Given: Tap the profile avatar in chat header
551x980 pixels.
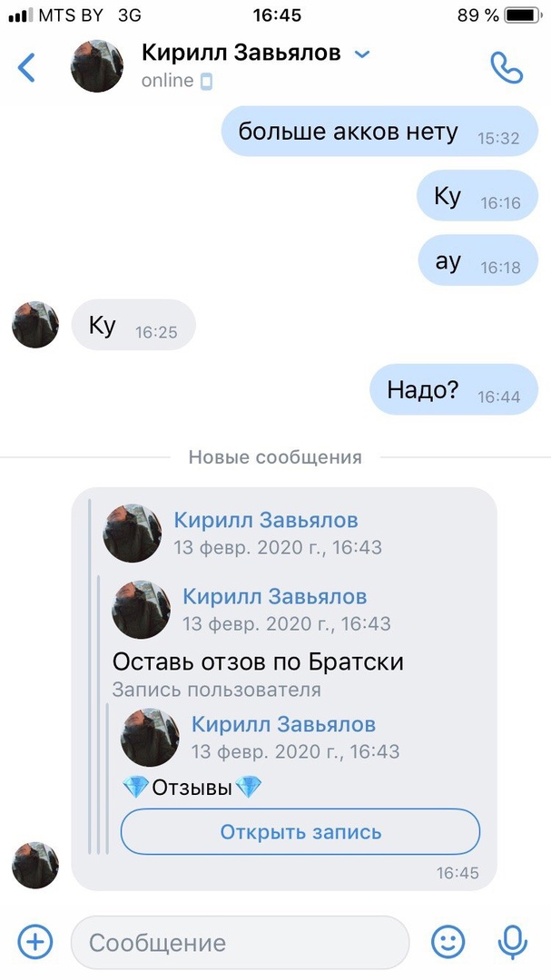Looking at the screenshot, I should pos(96,66).
